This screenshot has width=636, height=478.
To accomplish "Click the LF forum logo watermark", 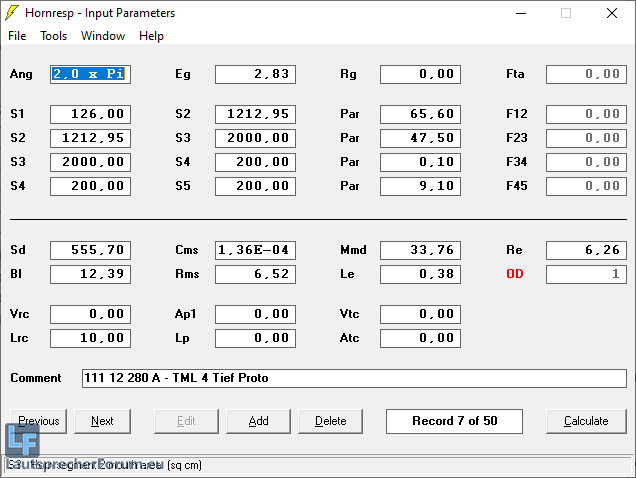I will click(x=22, y=441).
